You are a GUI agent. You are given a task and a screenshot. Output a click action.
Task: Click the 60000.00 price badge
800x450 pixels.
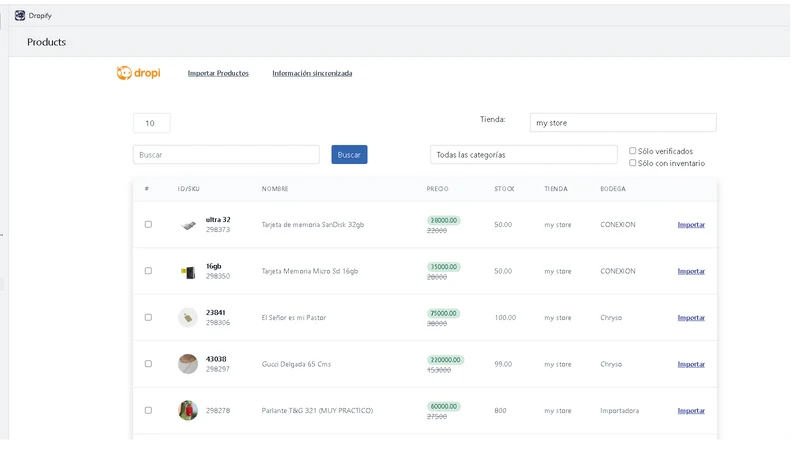(x=443, y=406)
